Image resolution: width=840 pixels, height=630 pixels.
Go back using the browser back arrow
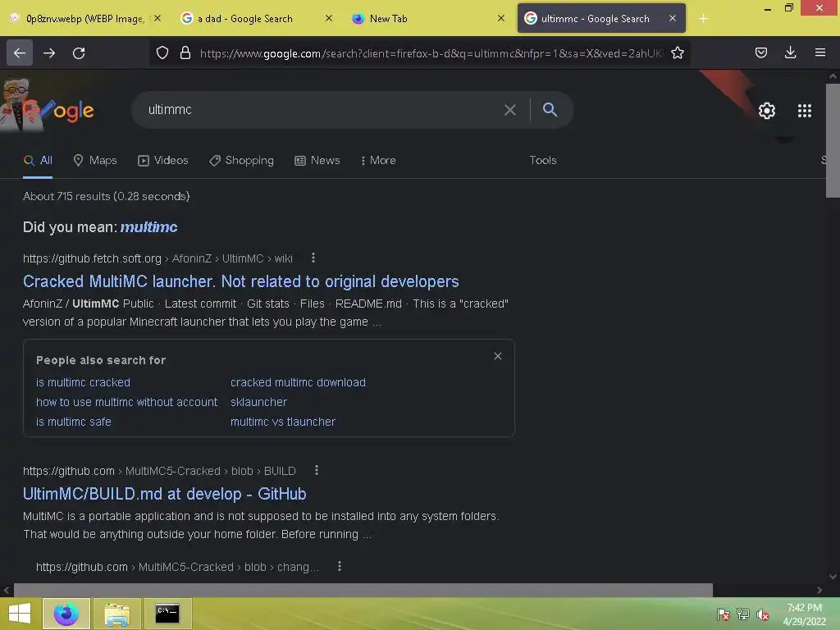(20, 52)
